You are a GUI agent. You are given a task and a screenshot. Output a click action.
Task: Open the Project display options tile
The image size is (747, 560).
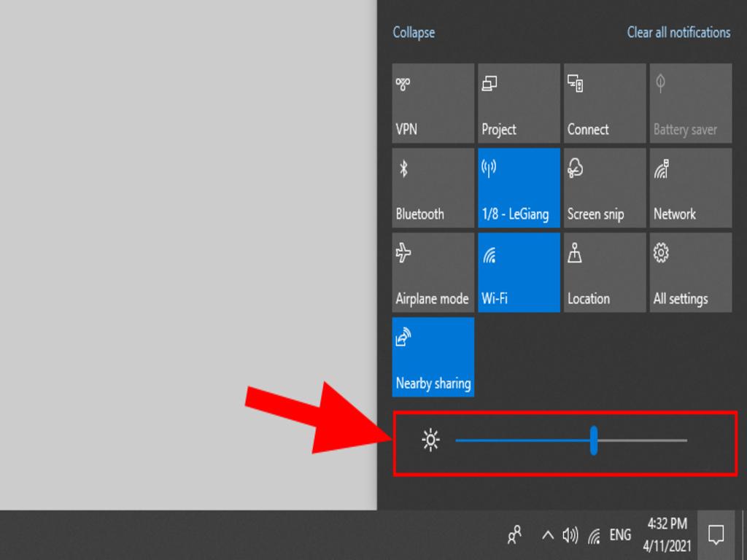coord(519,103)
